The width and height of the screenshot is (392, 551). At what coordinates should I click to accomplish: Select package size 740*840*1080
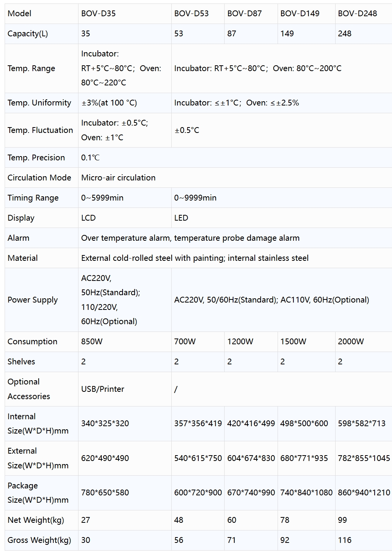pos(307,493)
